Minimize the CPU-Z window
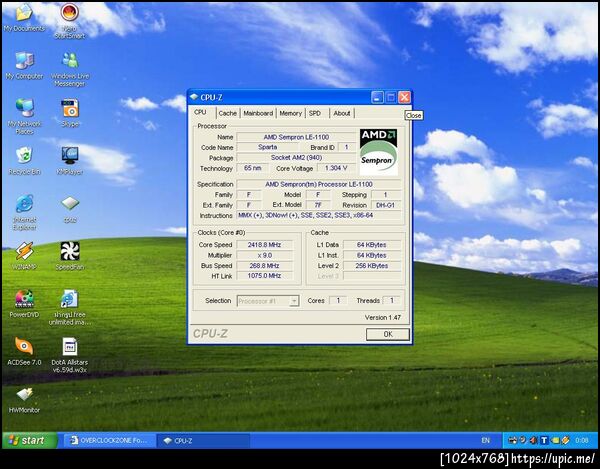600x469 pixels. click(x=377, y=97)
